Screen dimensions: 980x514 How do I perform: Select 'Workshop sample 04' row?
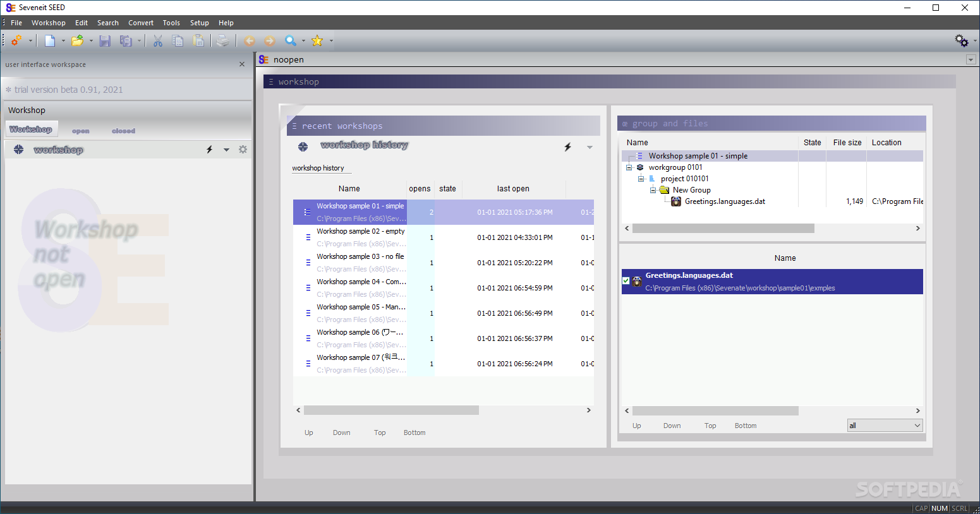(x=443, y=288)
